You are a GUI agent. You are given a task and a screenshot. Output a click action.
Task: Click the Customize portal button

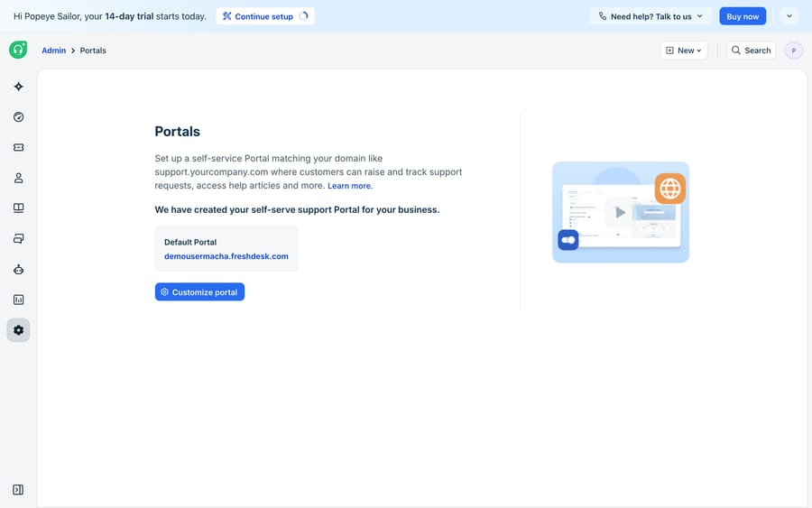point(200,292)
